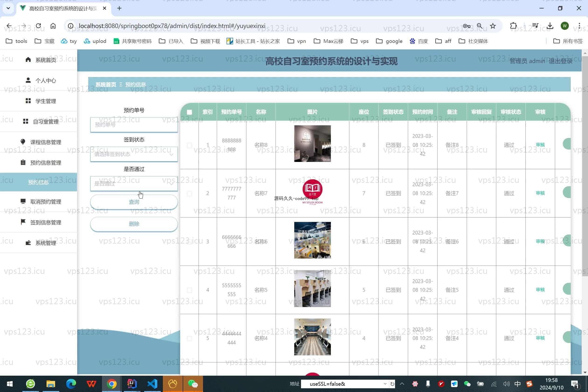
Task: Open 取消预约管理 monitor icon in sidebar
Action: tap(23, 201)
